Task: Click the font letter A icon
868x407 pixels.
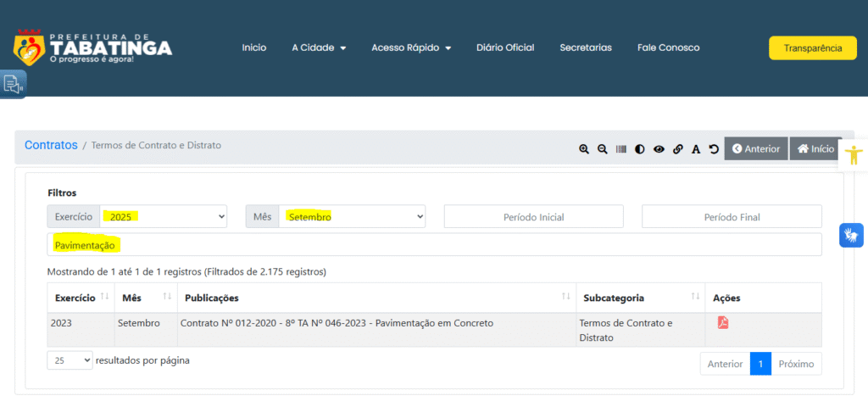Action: coord(696,149)
